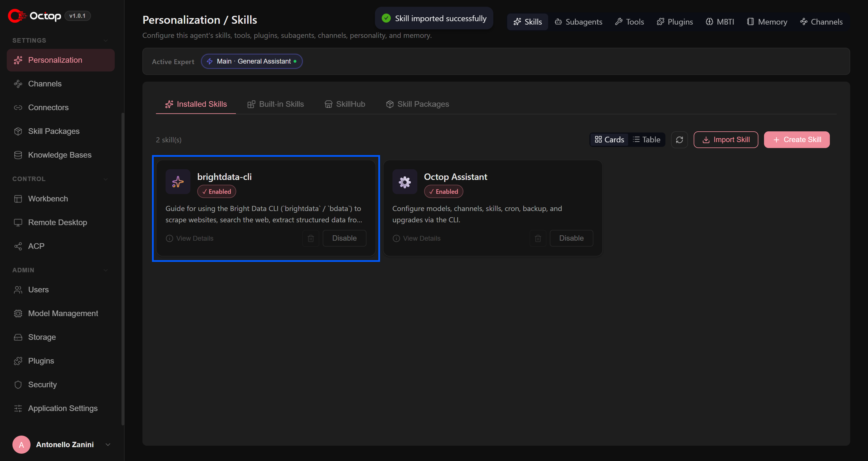This screenshot has height=461, width=868.
Task: Click the Octop logo icon
Action: coord(17,16)
